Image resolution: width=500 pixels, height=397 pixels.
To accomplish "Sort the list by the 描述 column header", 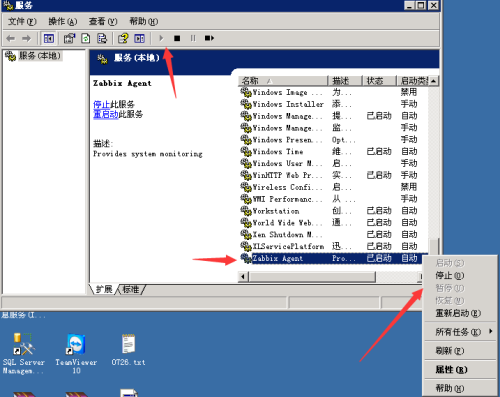I will tap(345, 81).
